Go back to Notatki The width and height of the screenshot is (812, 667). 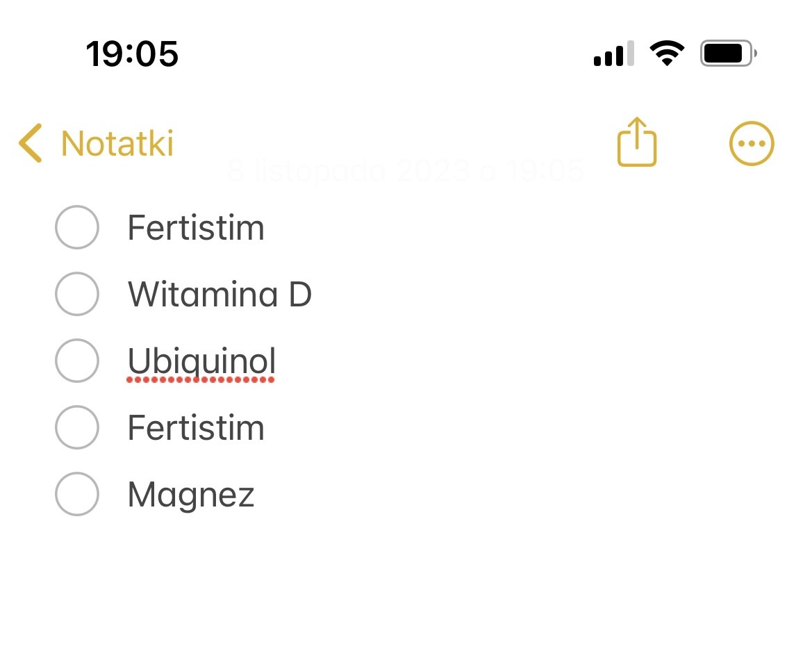pyautogui.click(x=117, y=143)
